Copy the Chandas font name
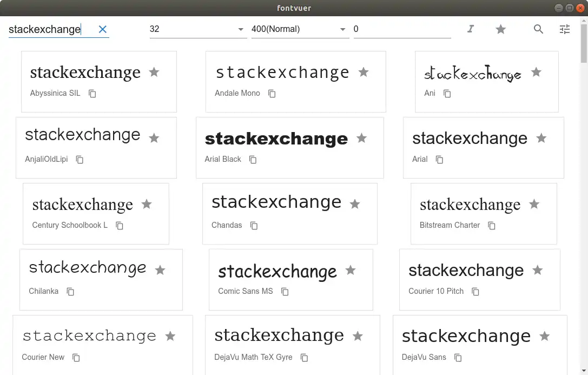 pos(254,225)
